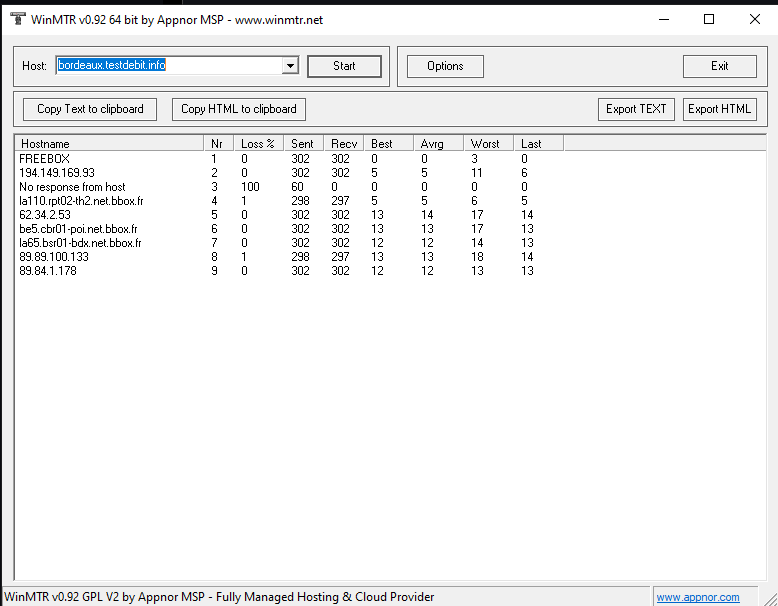Click Copy HTML to clipboard
778x606 pixels.
point(239,109)
